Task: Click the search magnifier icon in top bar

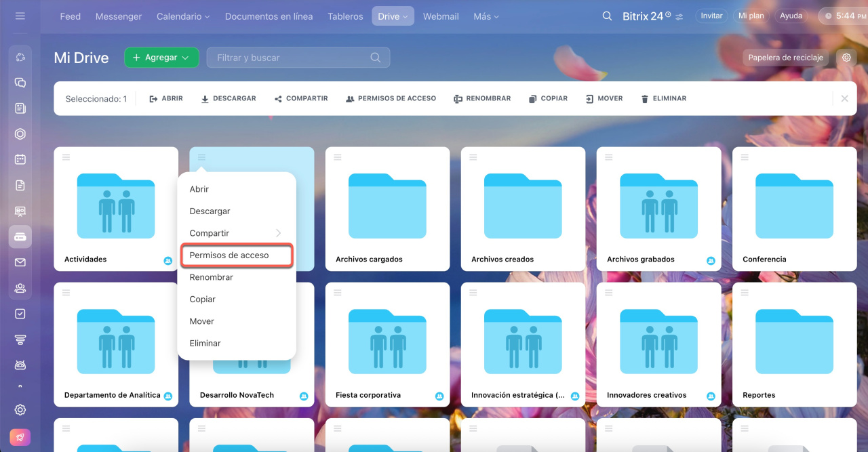Action: coord(607,16)
